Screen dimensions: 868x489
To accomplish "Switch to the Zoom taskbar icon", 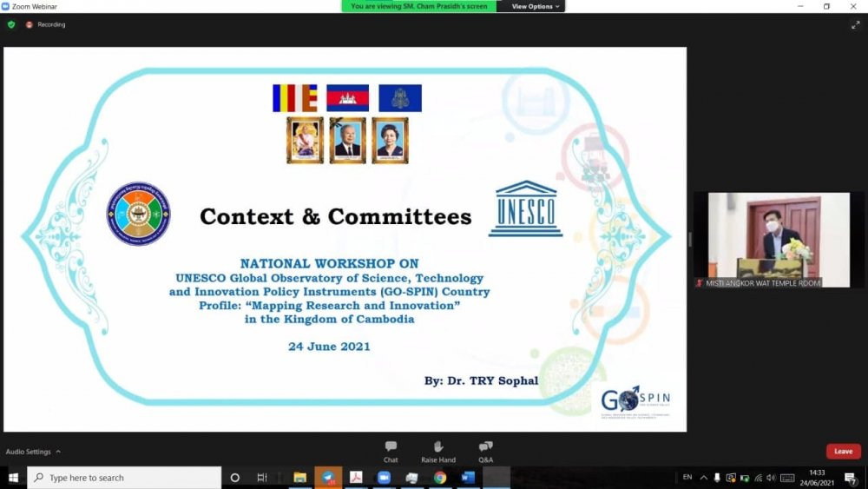I will [x=384, y=478].
